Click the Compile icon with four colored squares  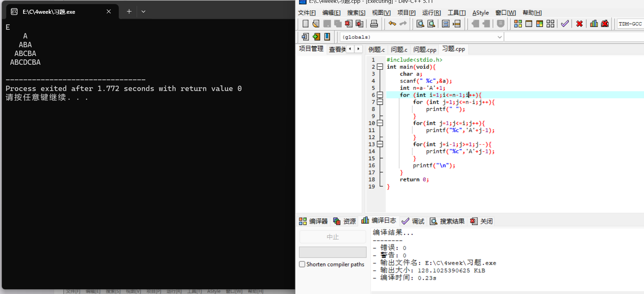[x=518, y=24]
